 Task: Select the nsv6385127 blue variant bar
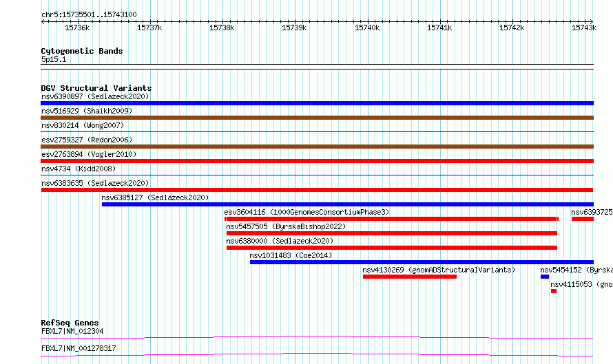[x=348, y=204]
